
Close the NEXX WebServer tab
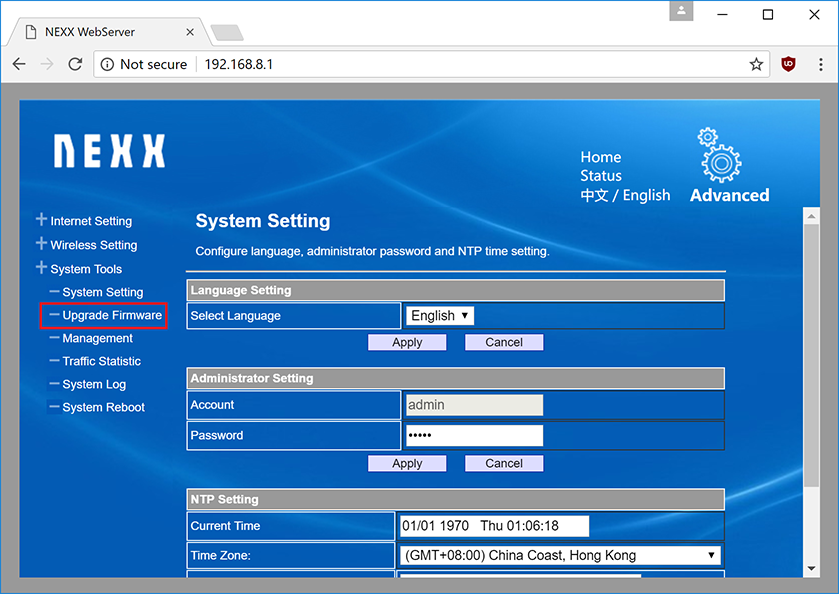pos(190,32)
